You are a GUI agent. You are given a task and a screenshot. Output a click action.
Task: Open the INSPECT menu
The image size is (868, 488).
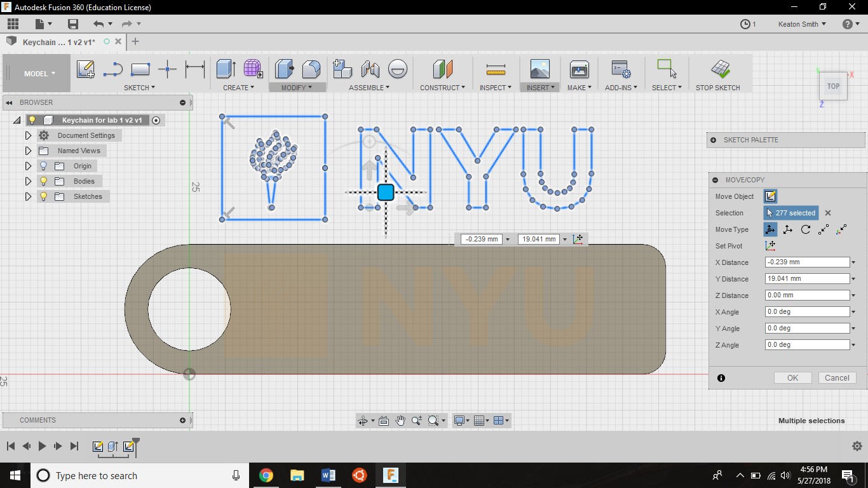[495, 88]
